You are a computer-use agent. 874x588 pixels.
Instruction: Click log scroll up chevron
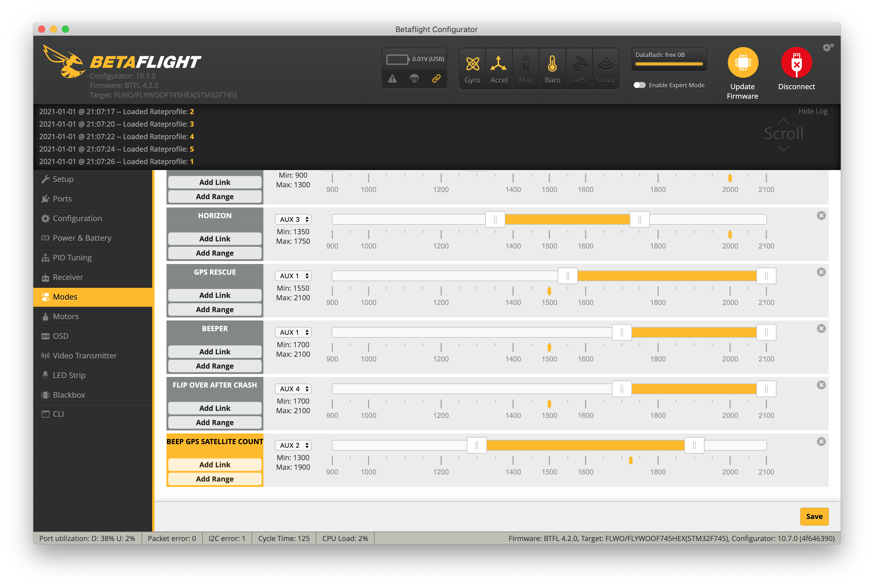tap(784, 121)
